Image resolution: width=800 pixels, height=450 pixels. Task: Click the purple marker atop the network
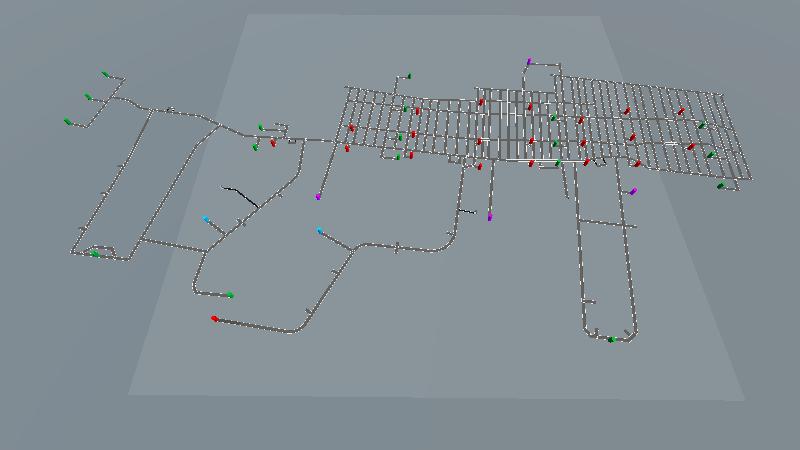(530, 62)
